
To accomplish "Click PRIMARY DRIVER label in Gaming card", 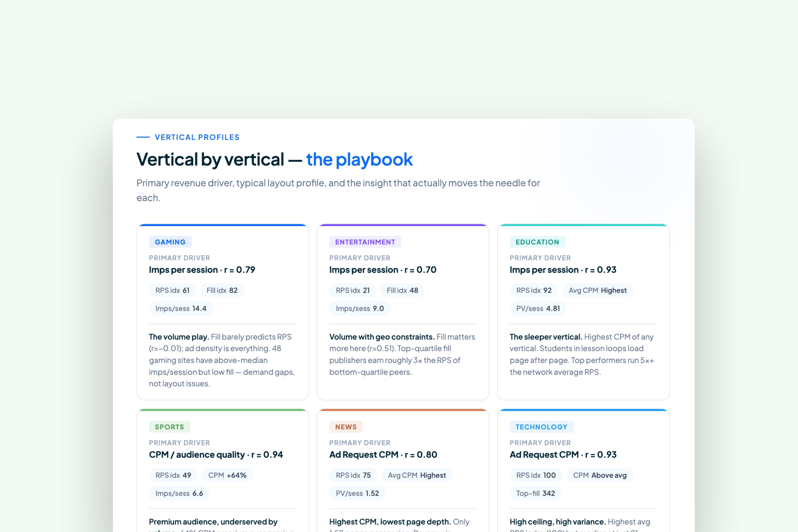I will point(180,258).
